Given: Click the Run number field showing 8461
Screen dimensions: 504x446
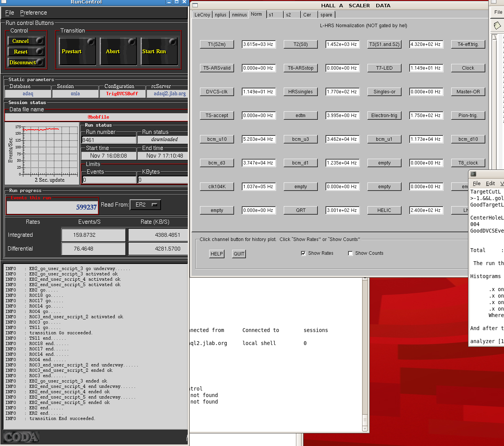Looking at the screenshot, I should 109,140.
